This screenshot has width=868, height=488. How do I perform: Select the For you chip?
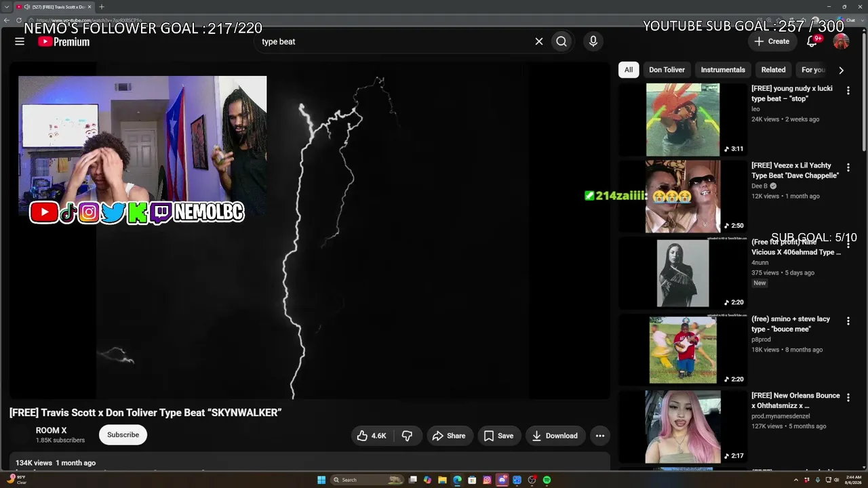(x=813, y=70)
